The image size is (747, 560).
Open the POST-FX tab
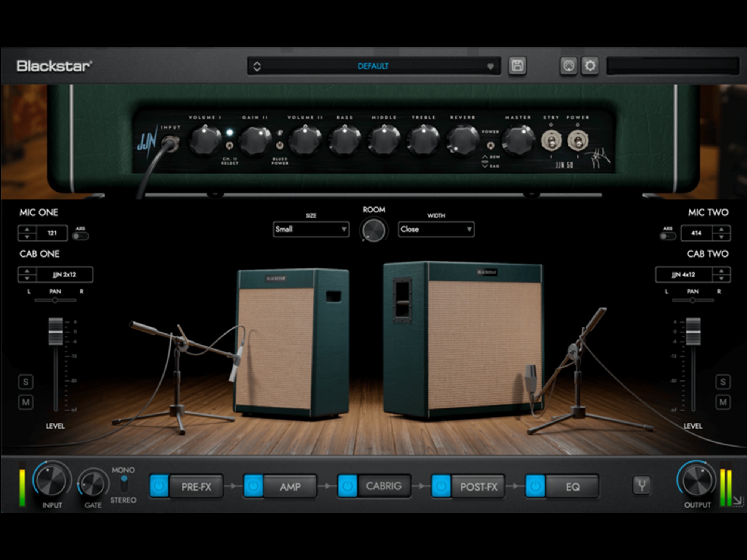[478, 486]
